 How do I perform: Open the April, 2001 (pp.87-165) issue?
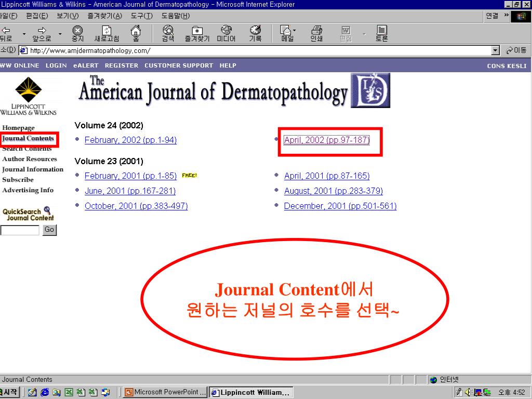[327, 176]
